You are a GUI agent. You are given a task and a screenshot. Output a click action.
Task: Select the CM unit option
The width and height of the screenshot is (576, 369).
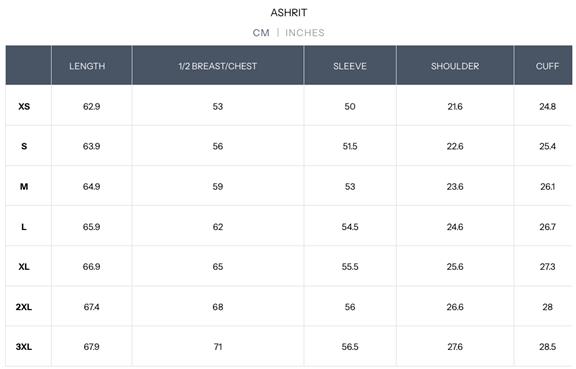pos(261,33)
